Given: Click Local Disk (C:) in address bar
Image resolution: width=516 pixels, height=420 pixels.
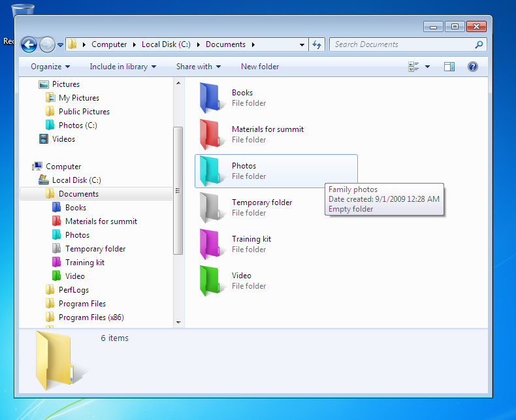Looking at the screenshot, I should pos(167,44).
